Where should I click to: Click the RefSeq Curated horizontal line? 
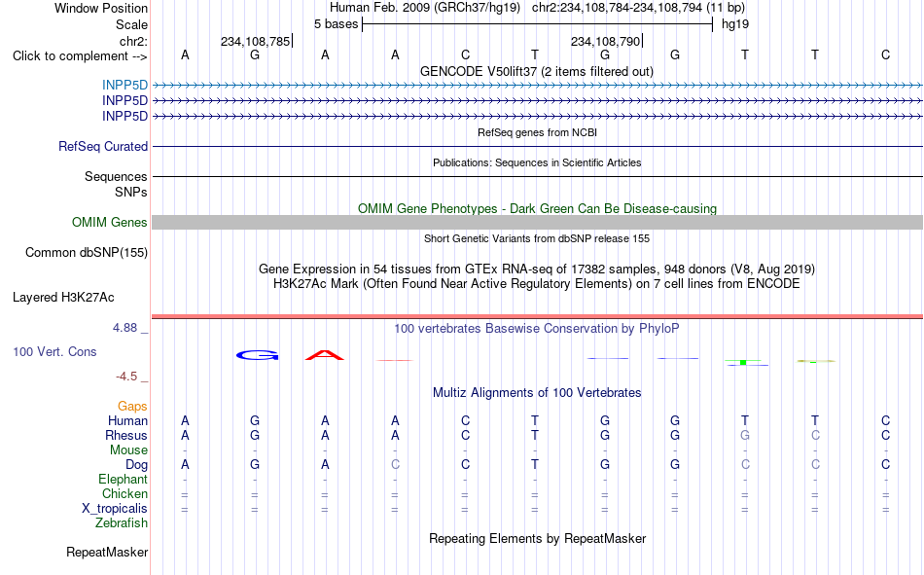[x=537, y=146]
